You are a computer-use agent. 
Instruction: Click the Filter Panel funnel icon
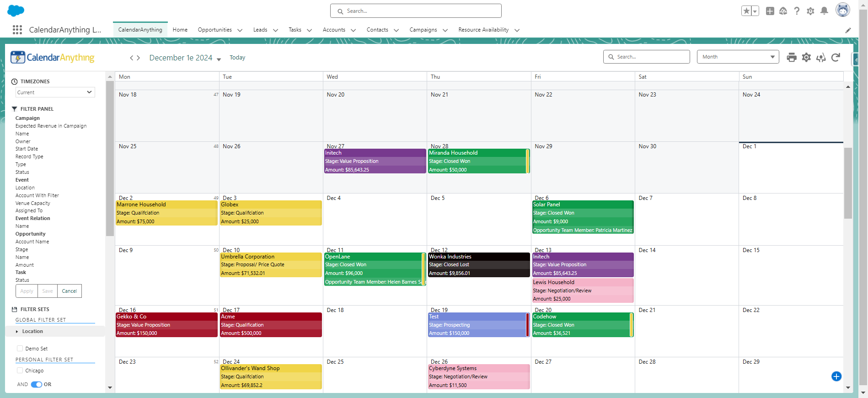14,109
